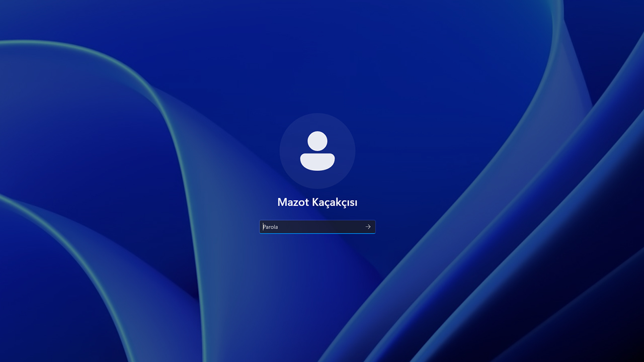Click the text cursor at password field start
This screenshot has height=362, width=644.
point(263,227)
